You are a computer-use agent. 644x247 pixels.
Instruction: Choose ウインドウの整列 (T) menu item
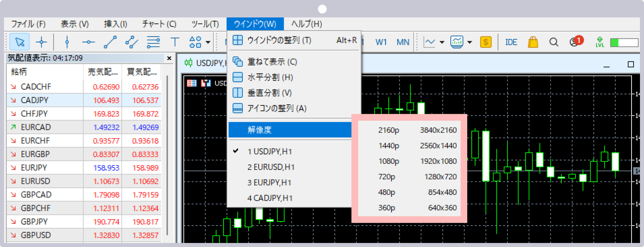(x=294, y=40)
